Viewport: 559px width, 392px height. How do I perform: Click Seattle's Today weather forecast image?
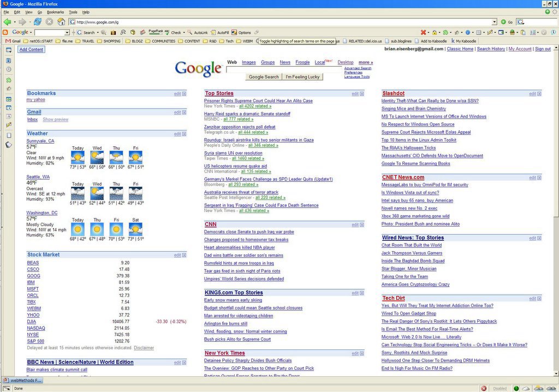tap(78, 194)
